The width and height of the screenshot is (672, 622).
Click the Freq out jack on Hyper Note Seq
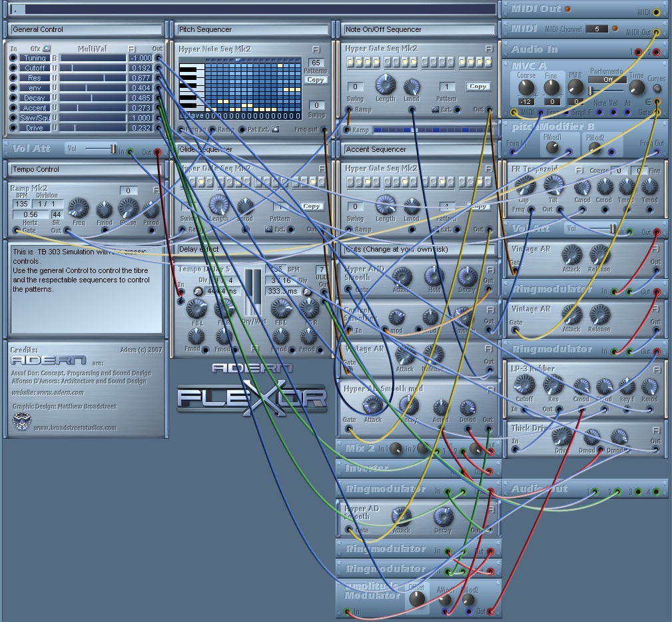tap(324, 129)
